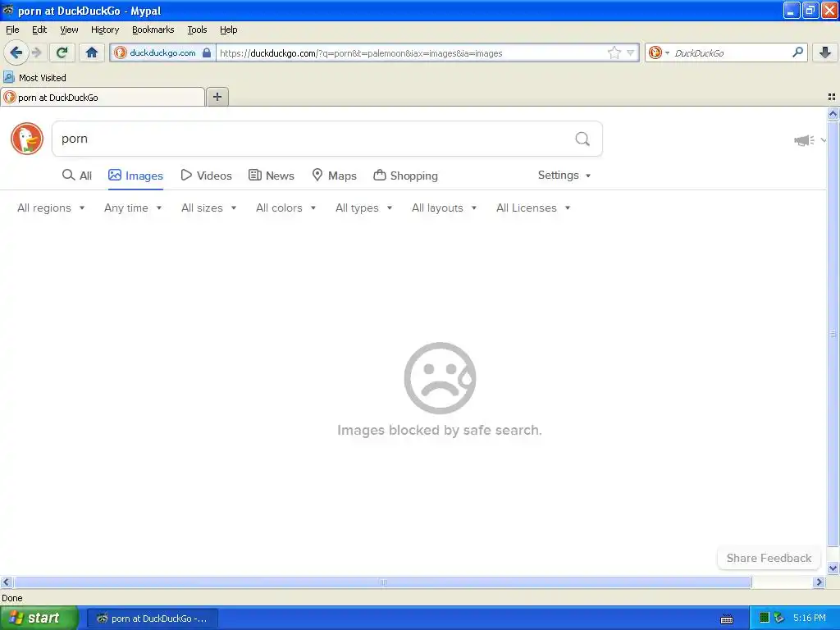Click the Most Visited bookmarks item
Viewport: 840px width, 630px height.
coord(34,78)
